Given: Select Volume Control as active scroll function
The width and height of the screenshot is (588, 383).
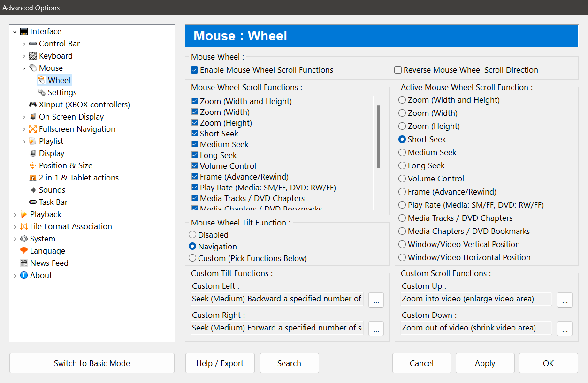Looking at the screenshot, I should 402,179.
